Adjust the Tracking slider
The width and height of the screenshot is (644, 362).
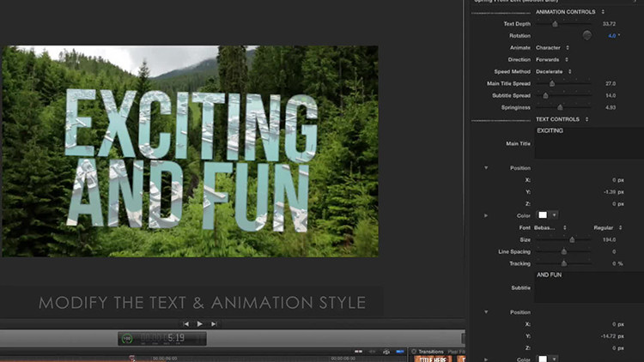click(563, 263)
